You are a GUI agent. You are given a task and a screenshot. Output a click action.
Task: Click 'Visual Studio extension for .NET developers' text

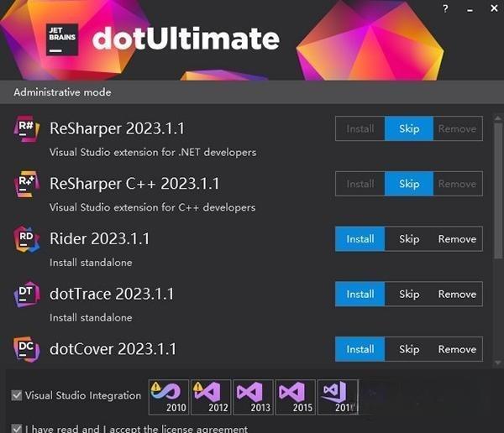(153, 152)
